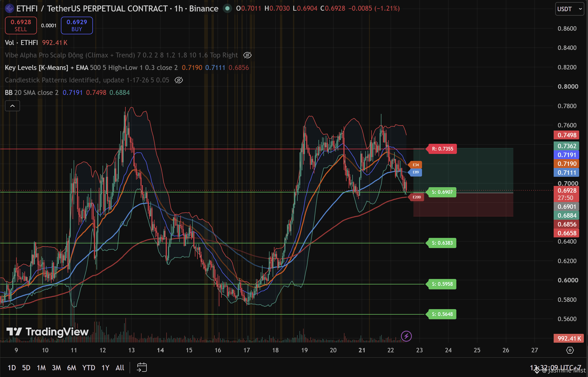Show the Candlestick Patterns Identified indicator

(178, 80)
